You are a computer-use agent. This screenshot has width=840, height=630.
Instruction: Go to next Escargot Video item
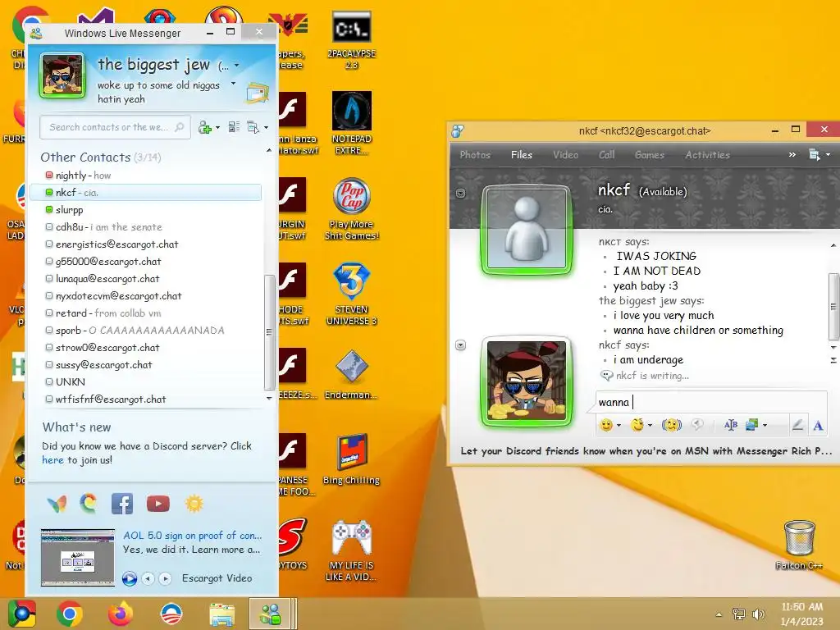(x=165, y=578)
